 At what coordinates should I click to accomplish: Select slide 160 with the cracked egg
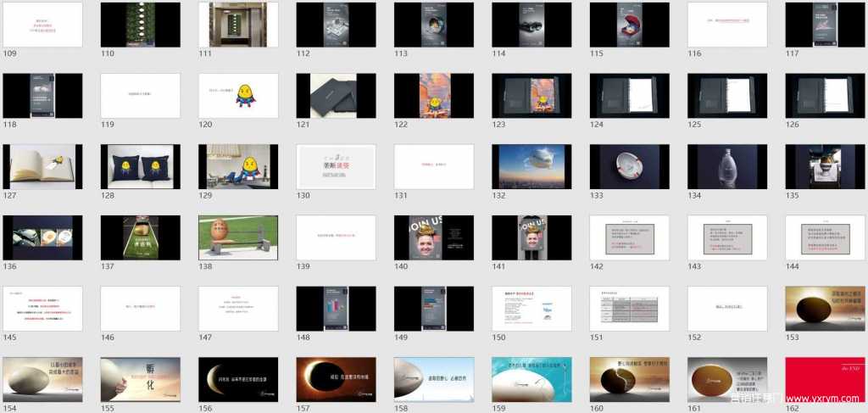[x=629, y=379]
